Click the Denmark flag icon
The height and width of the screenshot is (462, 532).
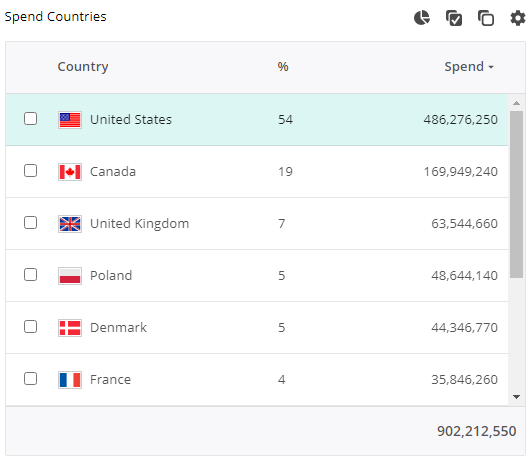tap(70, 328)
